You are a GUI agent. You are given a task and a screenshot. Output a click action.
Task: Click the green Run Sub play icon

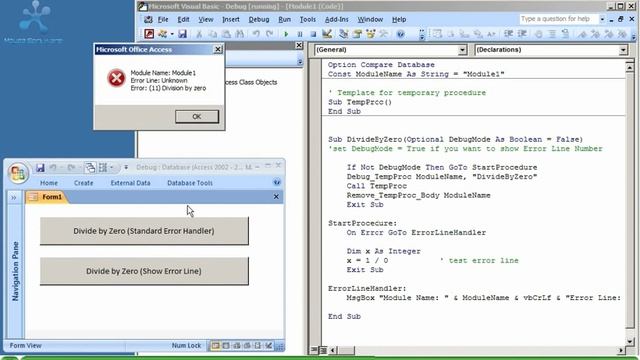click(286, 34)
